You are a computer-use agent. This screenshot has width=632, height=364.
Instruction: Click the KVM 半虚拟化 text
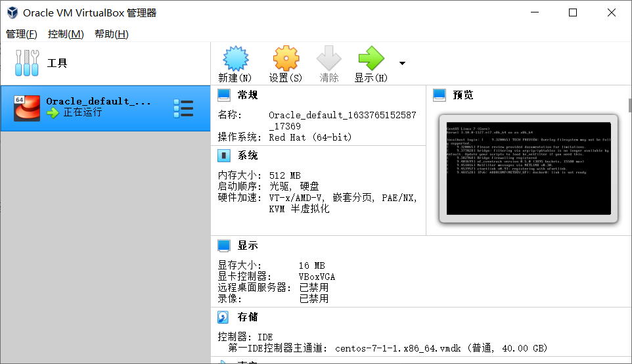coord(299,209)
